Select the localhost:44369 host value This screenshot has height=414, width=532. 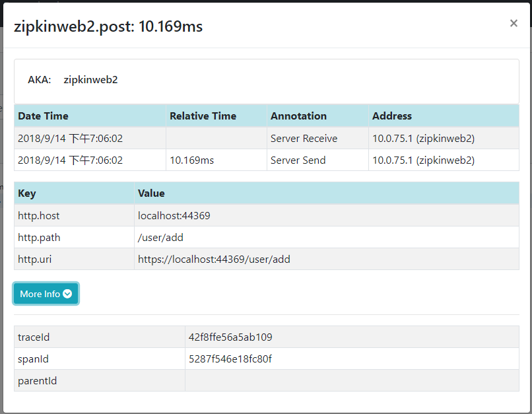174,216
